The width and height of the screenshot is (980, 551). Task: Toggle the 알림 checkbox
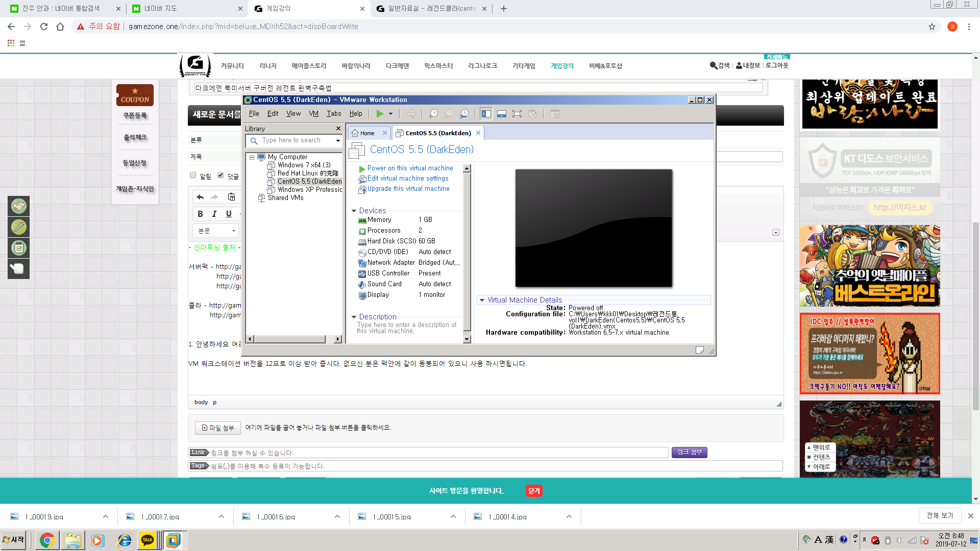coord(193,176)
